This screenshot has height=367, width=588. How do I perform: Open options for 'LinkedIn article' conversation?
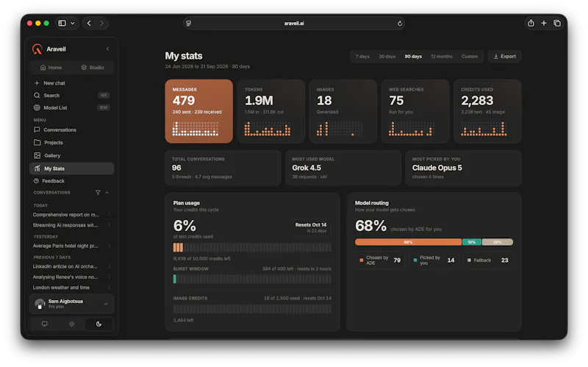coord(109,266)
